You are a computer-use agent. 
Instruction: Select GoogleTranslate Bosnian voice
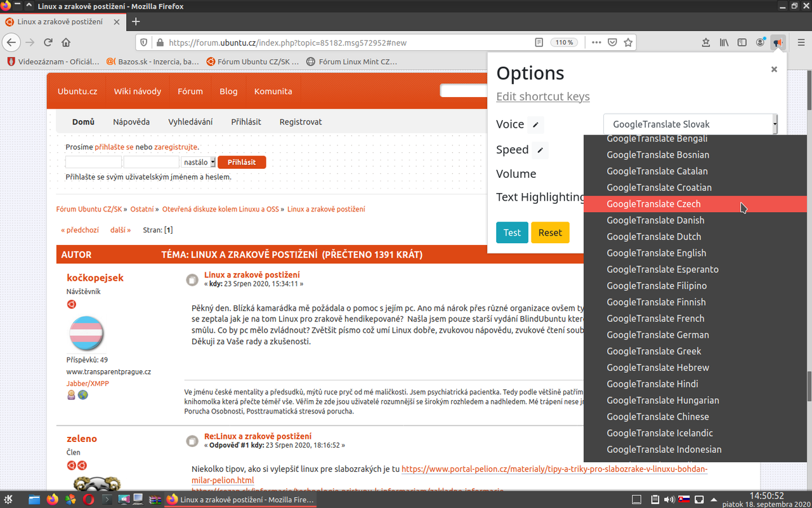click(695, 155)
